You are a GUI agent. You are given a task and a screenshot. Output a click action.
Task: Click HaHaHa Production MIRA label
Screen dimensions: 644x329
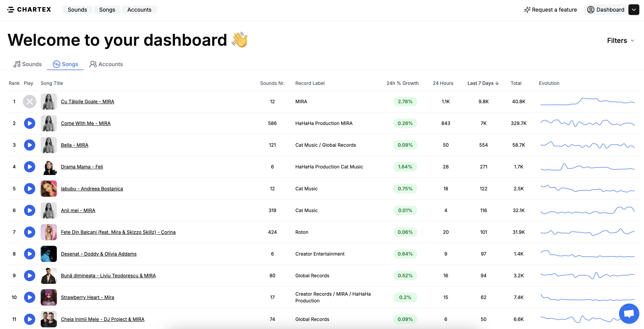pos(324,123)
